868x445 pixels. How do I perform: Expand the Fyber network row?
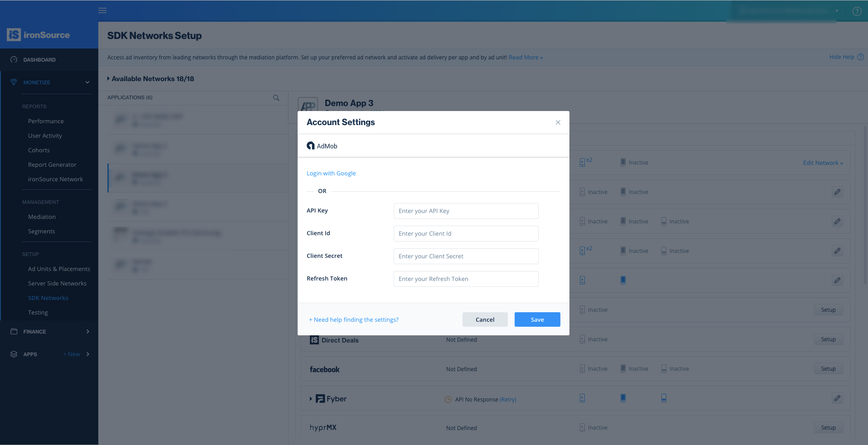point(310,399)
